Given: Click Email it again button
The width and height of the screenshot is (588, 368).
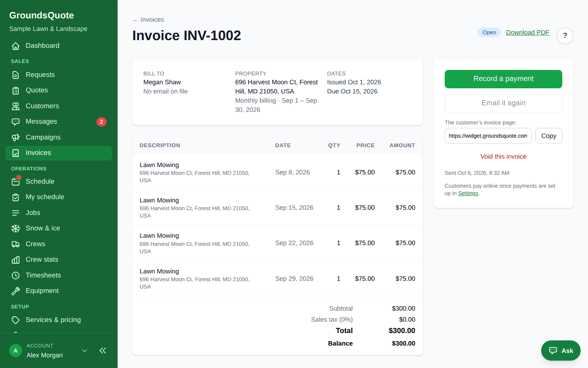Looking at the screenshot, I should (503, 103).
